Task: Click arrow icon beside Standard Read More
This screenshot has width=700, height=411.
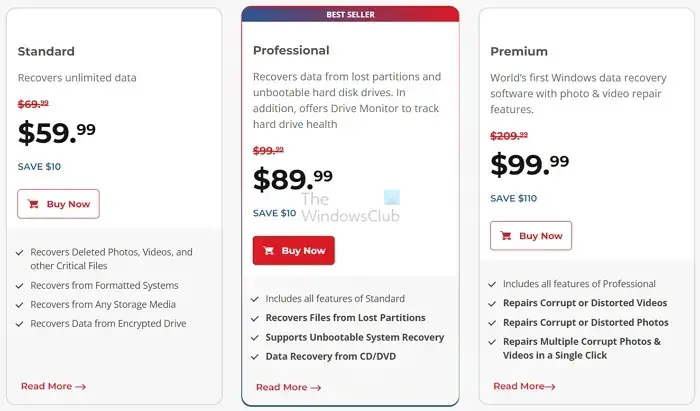Action: point(80,387)
